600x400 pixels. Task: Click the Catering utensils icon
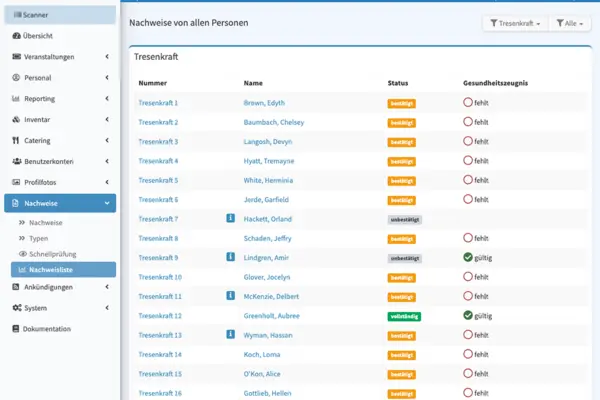tap(16, 140)
